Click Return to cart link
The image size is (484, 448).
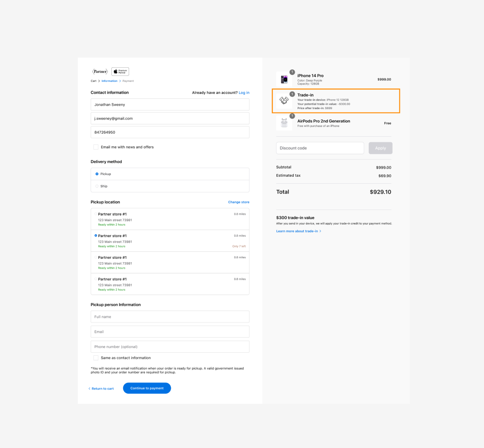click(x=101, y=389)
